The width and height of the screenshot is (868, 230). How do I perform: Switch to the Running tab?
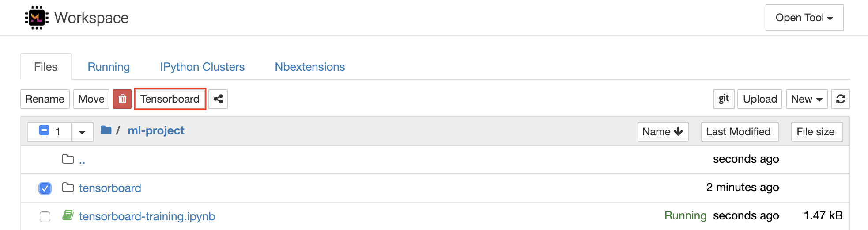[x=109, y=67]
